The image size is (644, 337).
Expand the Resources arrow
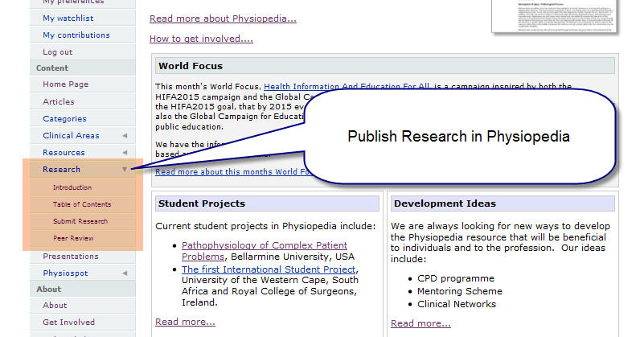(125, 153)
